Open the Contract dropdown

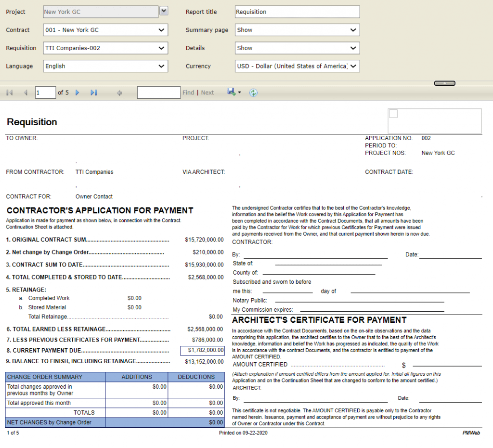pyautogui.click(x=105, y=30)
